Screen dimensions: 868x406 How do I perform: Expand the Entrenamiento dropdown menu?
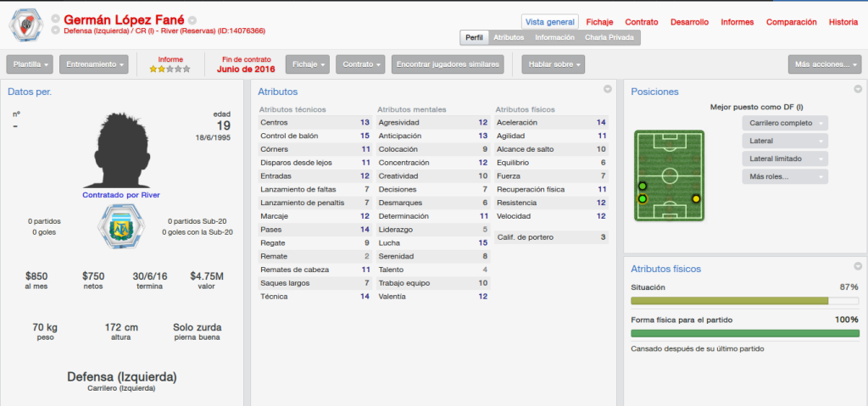(94, 64)
